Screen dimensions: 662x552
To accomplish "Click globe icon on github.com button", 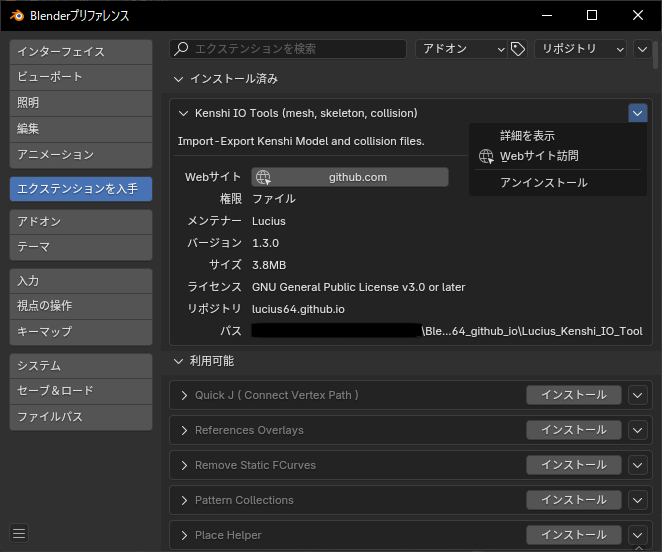I will pyautogui.click(x=263, y=177).
